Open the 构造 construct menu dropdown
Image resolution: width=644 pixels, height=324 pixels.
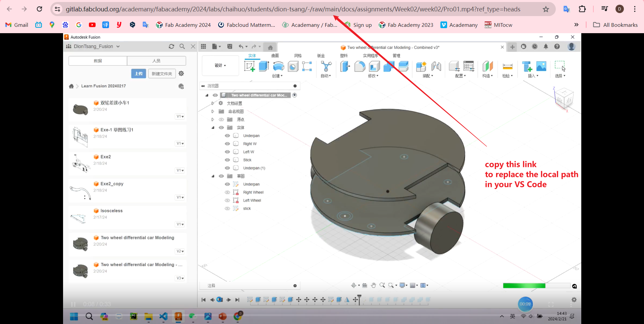(487, 76)
